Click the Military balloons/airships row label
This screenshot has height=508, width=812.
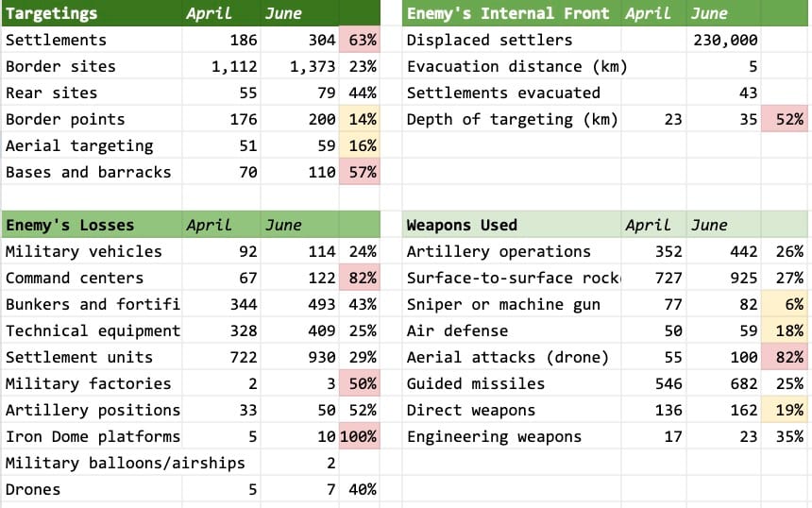tap(125, 463)
